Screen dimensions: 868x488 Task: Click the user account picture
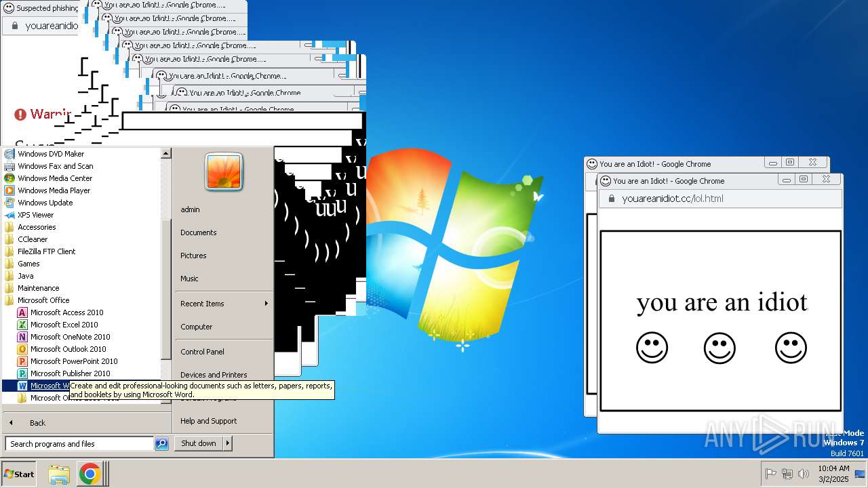point(224,172)
